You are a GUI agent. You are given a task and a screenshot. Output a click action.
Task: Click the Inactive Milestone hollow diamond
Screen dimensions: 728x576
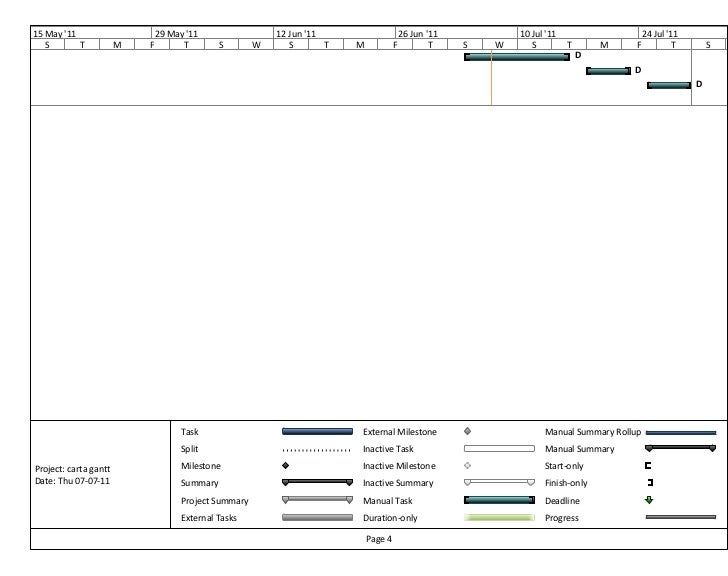point(468,466)
